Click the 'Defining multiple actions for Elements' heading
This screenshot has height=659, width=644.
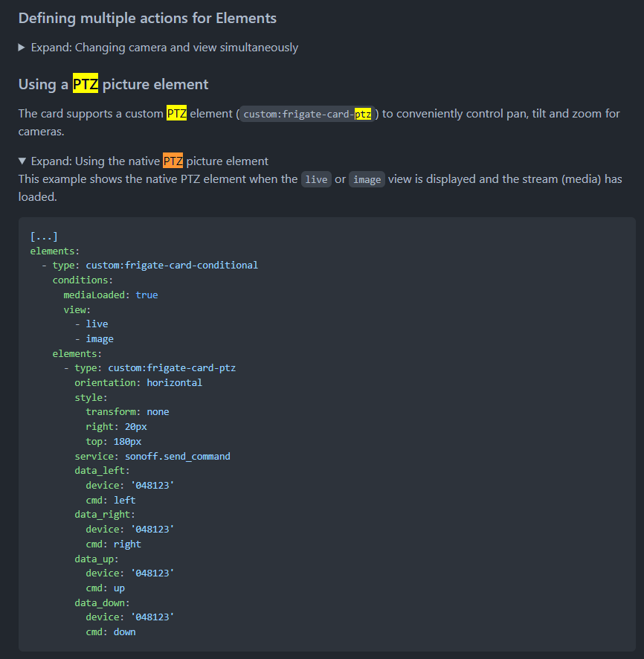click(x=147, y=18)
